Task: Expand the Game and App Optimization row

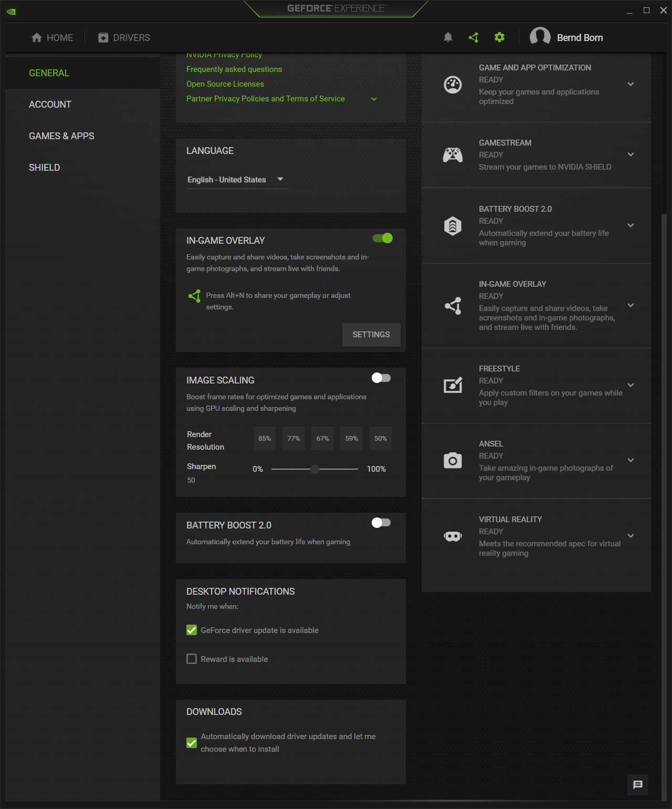Action: click(x=631, y=84)
